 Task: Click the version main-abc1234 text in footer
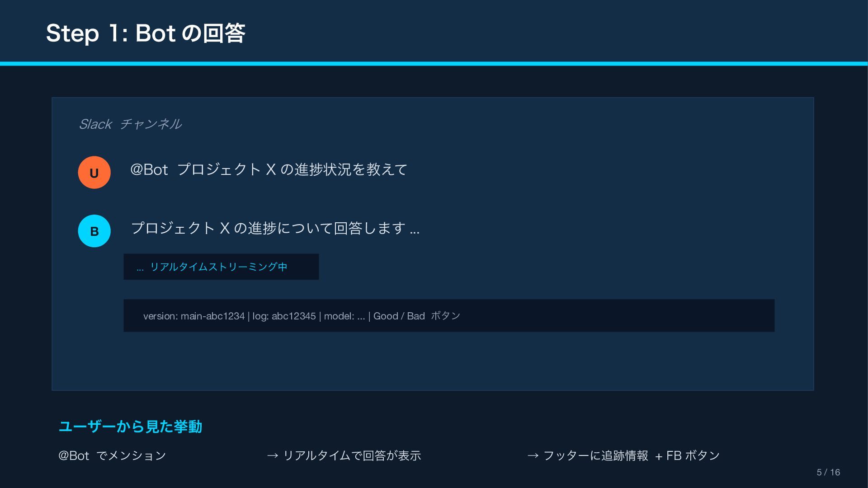click(x=193, y=316)
